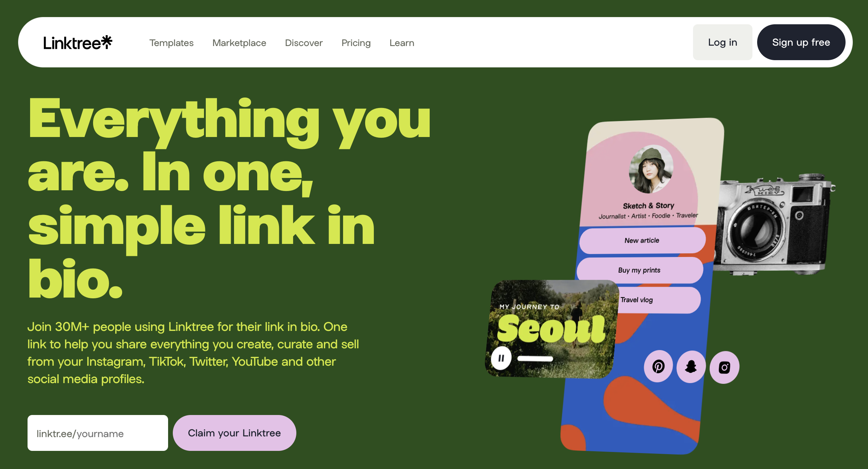Select the Learn nav item

click(402, 43)
